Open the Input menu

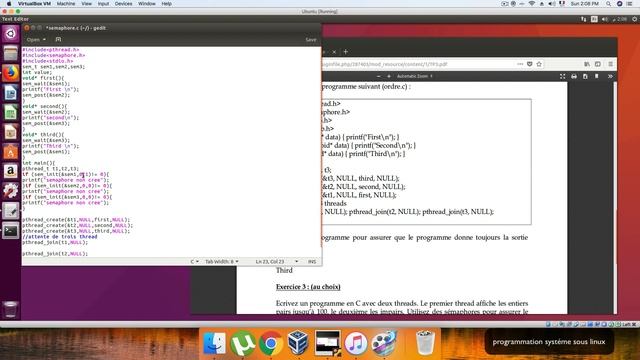point(103,4)
